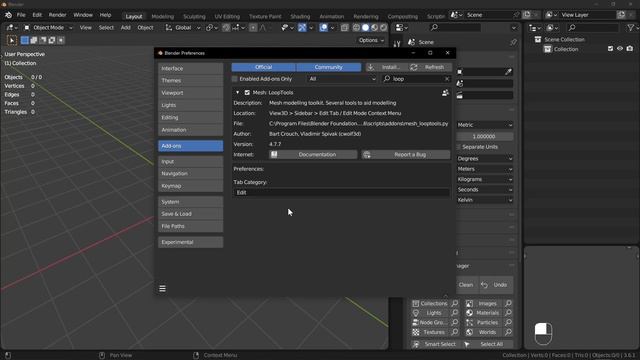
Task: Click the Smart Select button
Action: (435, 344)
